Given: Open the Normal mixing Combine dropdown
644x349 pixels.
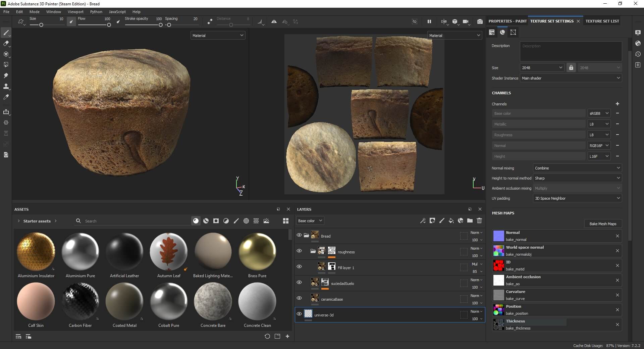Looking at the screenshot, I should coord(577,168).
